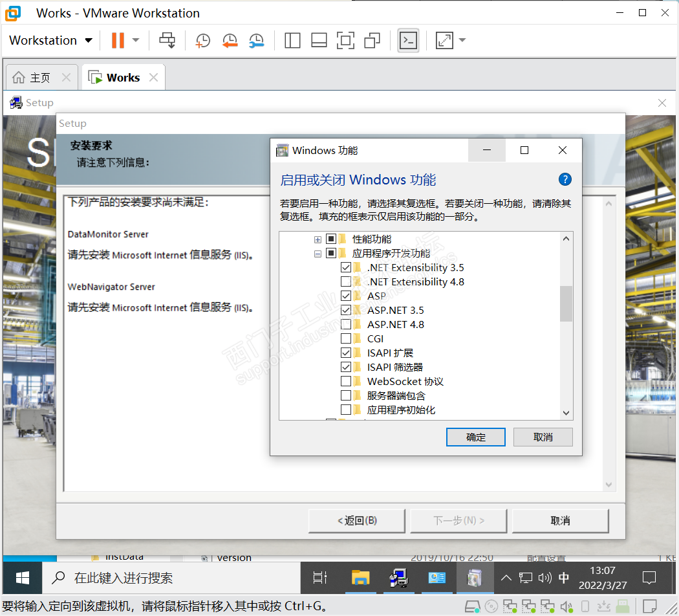Image resolution: width=679 pixels, height=616 pixels.
Task: Enable 应用程序初始化 checkbox
Action: pos(345,410)
